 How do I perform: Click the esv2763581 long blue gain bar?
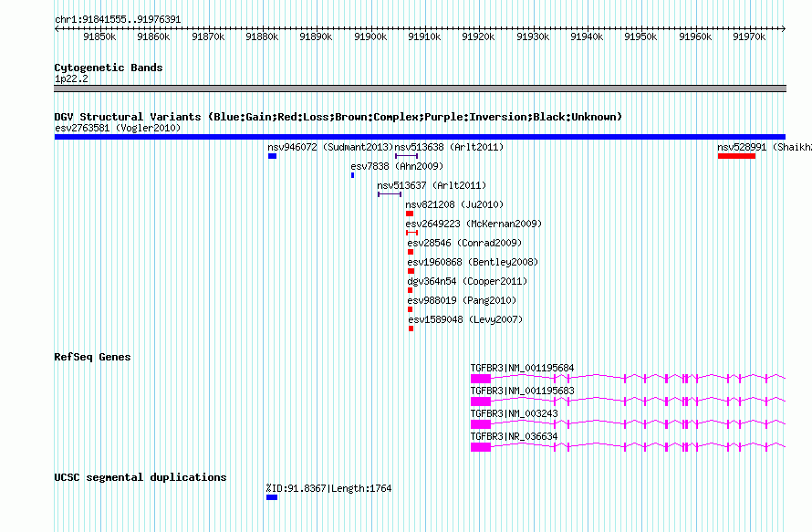pos(420,137)
